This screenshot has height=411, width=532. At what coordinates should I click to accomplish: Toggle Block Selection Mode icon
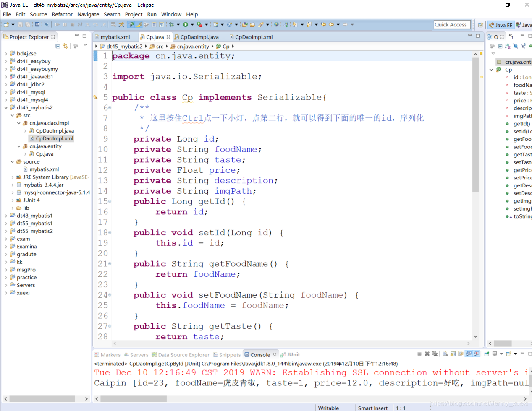[154, 25]
